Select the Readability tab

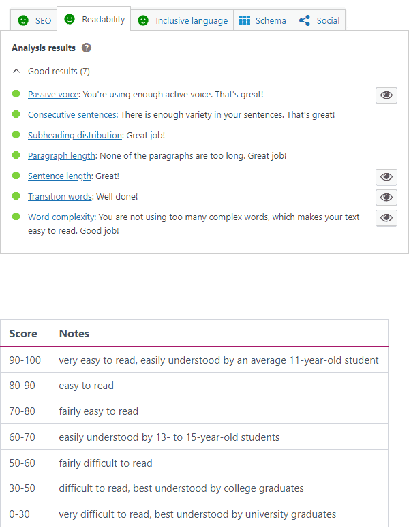point(93,19)
